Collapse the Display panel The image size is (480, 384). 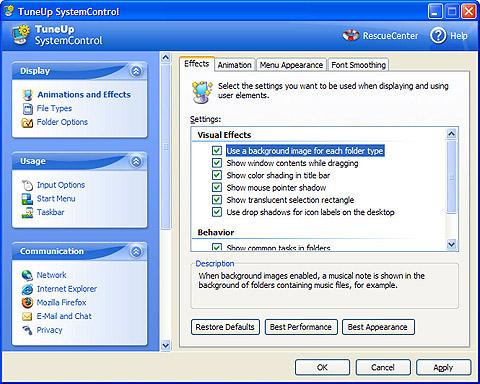coord(136,71)
